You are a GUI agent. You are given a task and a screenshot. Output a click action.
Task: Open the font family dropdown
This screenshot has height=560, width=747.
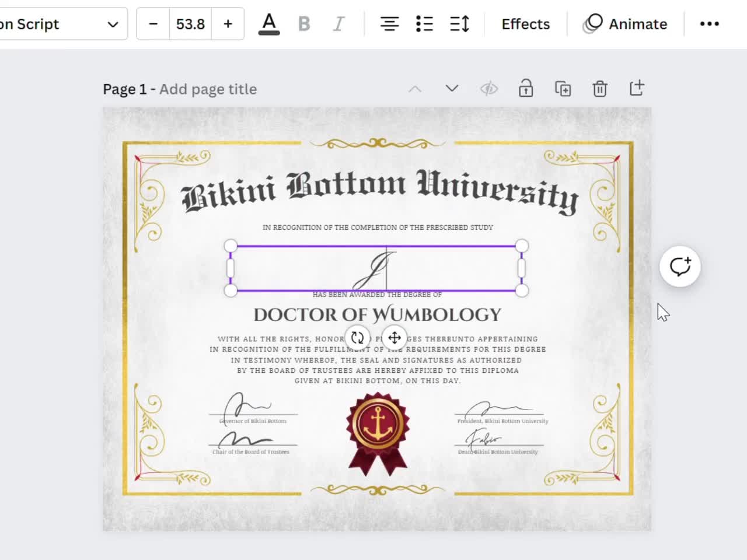pyautogui.click(x=64, y=24)
